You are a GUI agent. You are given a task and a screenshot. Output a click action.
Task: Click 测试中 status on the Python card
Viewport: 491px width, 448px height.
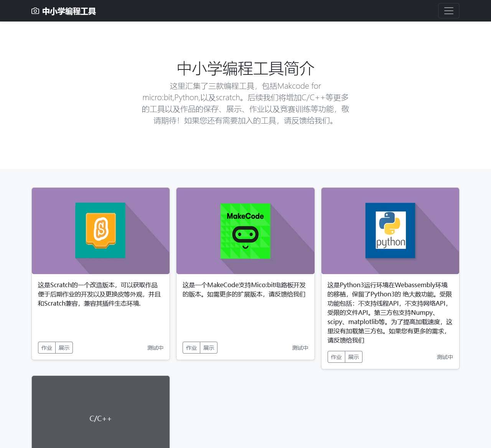click(x=445, y=357)
